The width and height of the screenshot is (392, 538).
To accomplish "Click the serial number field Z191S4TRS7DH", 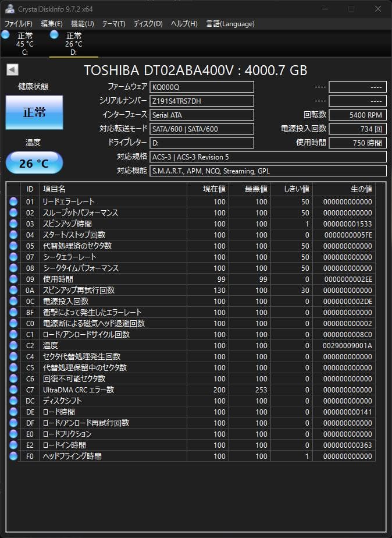I will [202, 101].
